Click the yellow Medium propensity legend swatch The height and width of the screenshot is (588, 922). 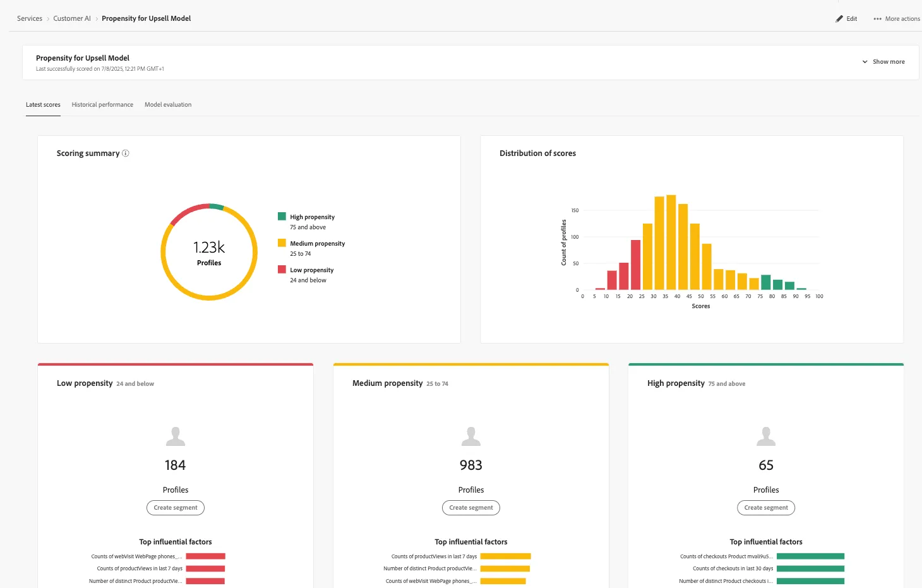click(282, 243)
